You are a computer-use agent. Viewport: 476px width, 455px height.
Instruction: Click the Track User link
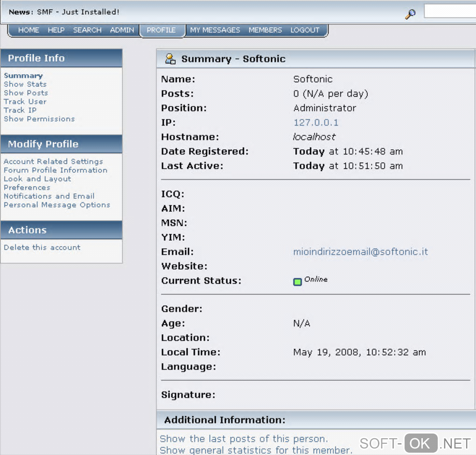25,101
